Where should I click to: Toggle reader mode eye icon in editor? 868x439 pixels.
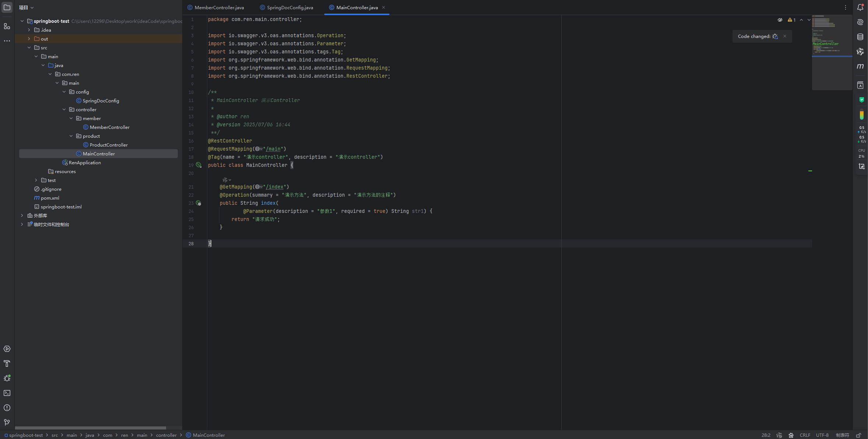click(x=780, y=20)
